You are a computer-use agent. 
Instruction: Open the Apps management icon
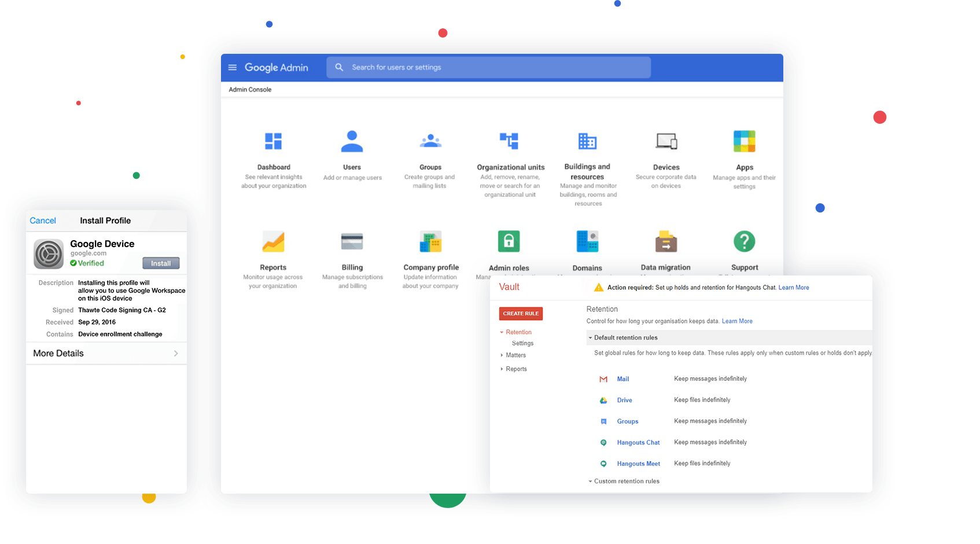tap(744, 141)
